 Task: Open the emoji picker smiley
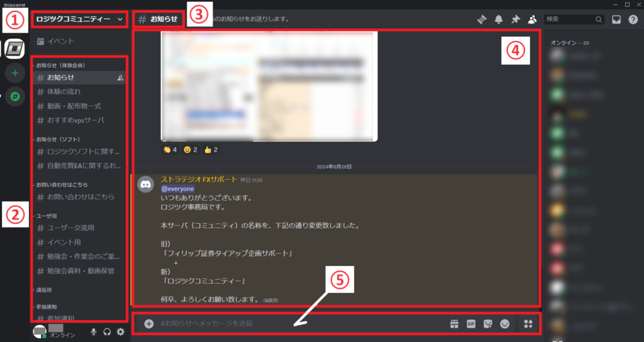[504, 324]
